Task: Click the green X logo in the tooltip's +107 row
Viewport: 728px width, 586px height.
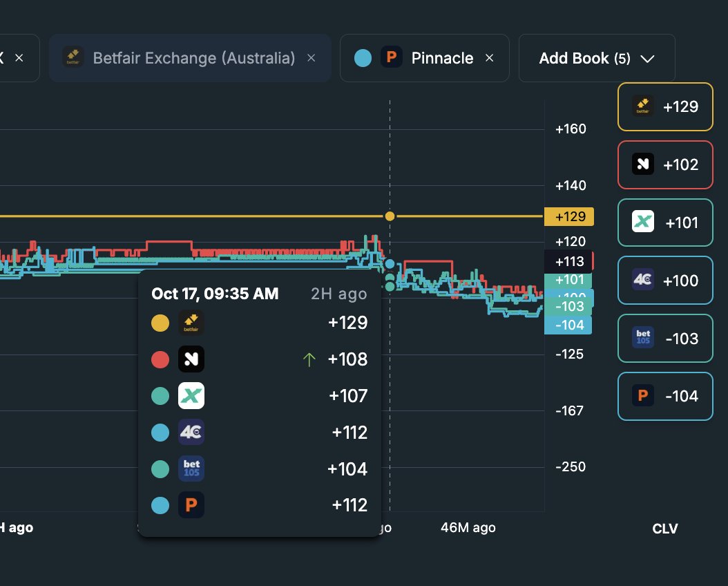Action: (x=191, y=396)
